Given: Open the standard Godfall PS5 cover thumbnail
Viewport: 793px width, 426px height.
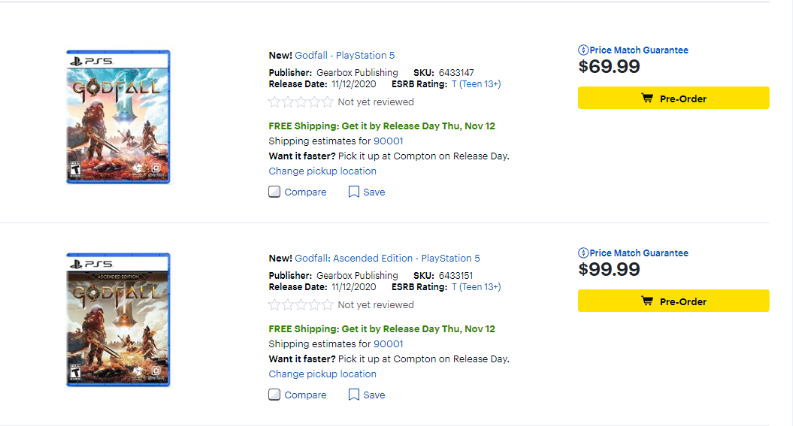Looking at the screenshot, I should (118, 116).
